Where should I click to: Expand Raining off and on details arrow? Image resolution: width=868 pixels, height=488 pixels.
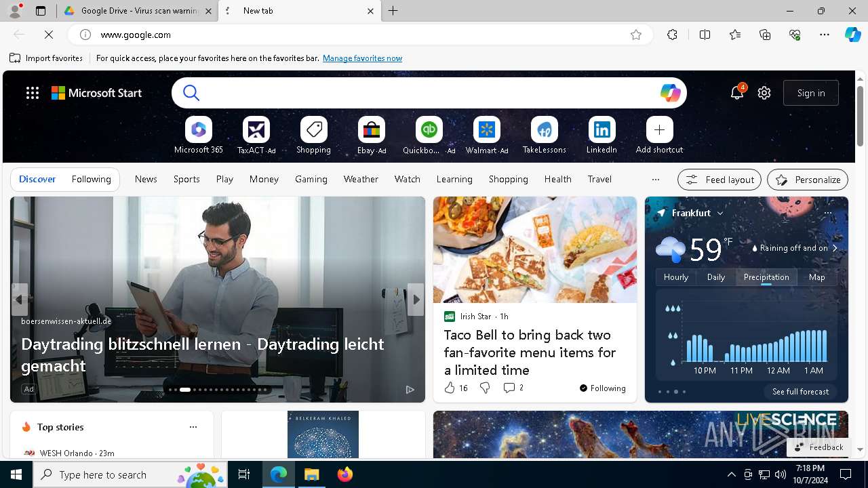pos(835,249)
